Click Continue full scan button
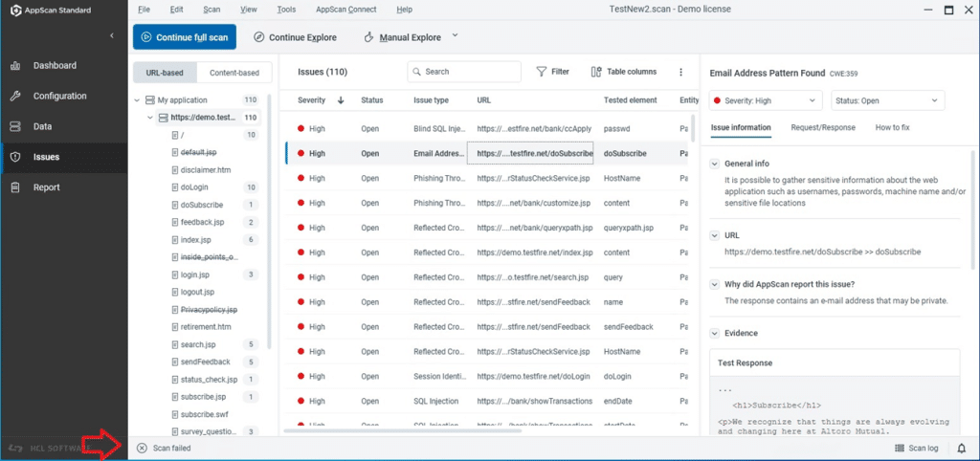The width and height of the screenshot is (980, 461). point(185,37)
